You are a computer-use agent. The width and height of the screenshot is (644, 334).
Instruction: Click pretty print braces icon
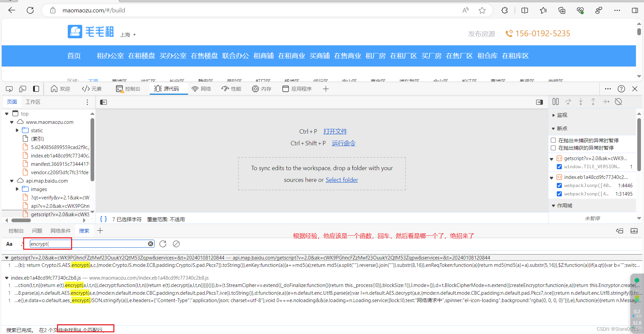[x=104, y=219]
